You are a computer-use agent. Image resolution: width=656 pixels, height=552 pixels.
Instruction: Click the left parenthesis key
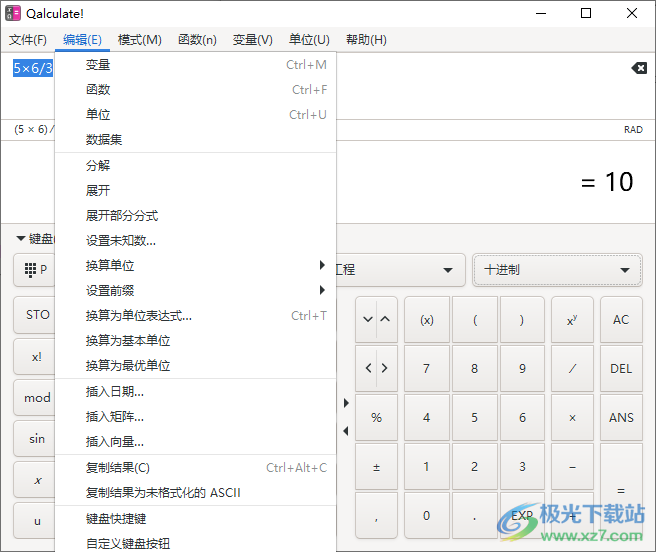[475, 320]
